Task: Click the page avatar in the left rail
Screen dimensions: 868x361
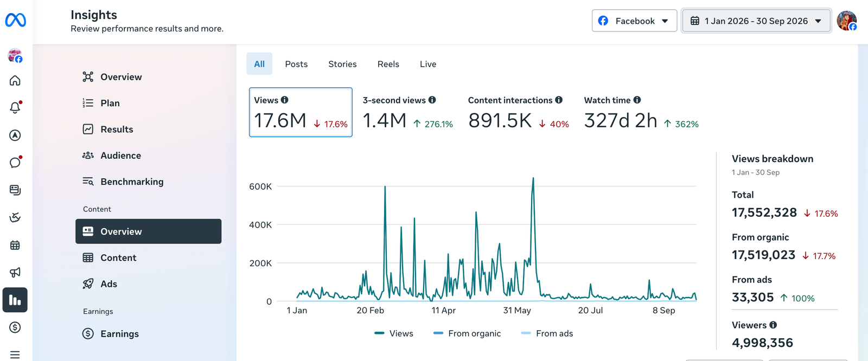Action: click(15, 55)
